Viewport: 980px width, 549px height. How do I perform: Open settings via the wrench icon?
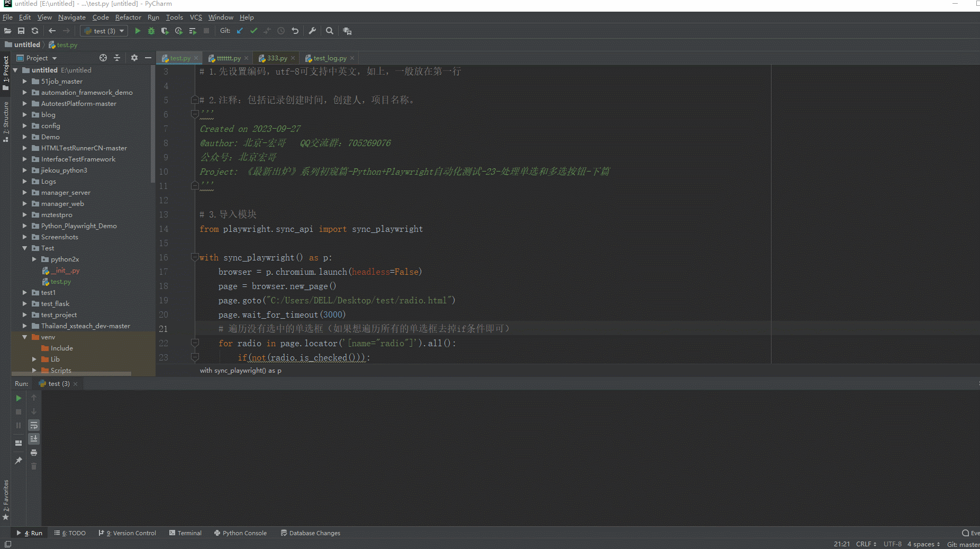[x=312, y=31]
